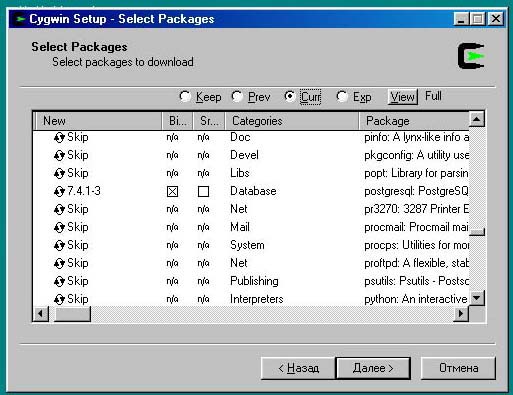Viewport: 513px width, 395px height.
Task: Click the Bi... column header
Action: (x=177, y=121)
